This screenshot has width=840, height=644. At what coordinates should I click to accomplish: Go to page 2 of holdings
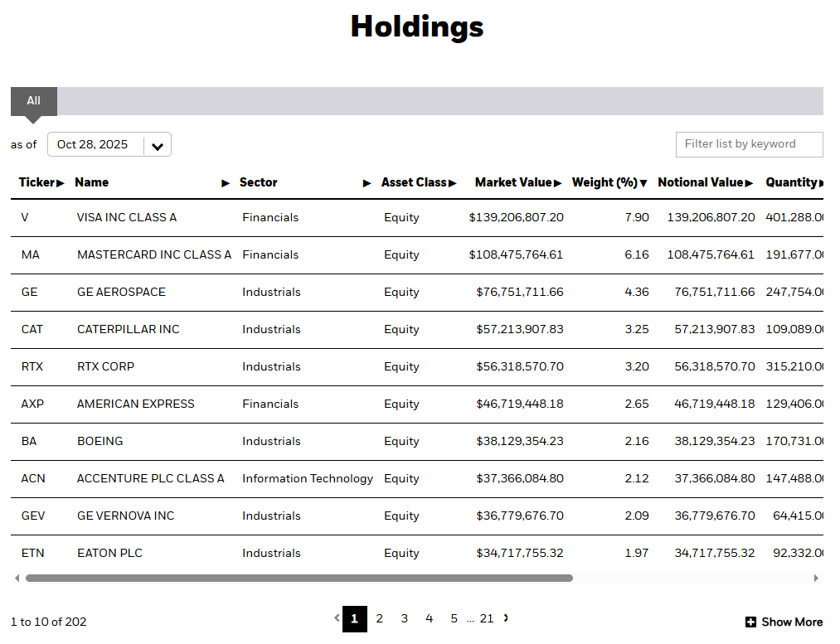pos(379,619)
